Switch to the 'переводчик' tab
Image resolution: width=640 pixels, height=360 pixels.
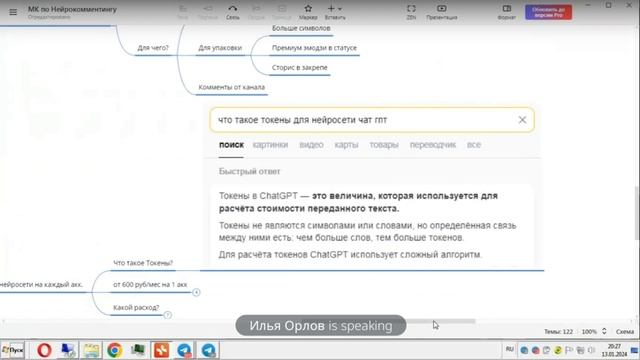click(433, 145)
